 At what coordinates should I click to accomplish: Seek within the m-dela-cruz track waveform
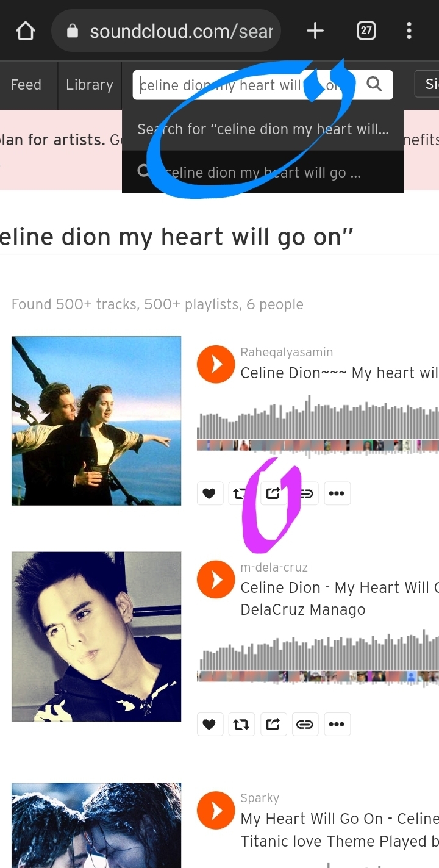click(x=318, y=660)
